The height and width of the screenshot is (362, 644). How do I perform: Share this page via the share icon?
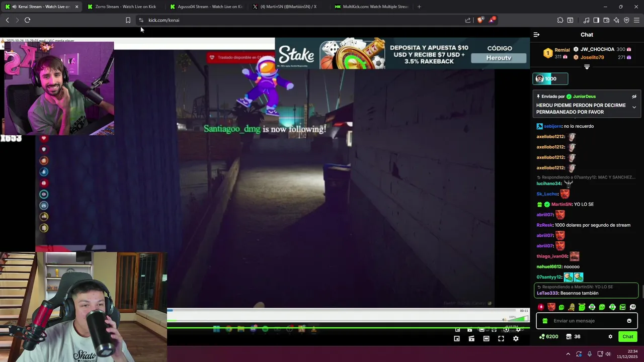(468, 20)
